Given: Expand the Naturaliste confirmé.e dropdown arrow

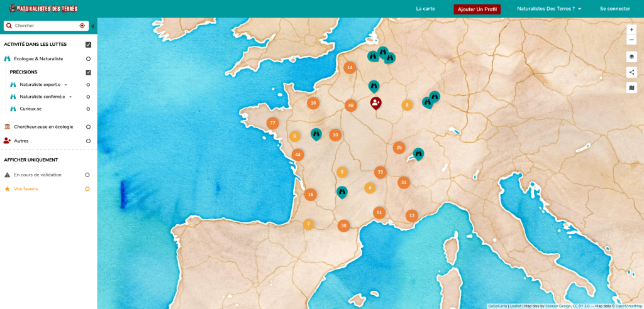Looking at the screenshot, I should (70, 97).
